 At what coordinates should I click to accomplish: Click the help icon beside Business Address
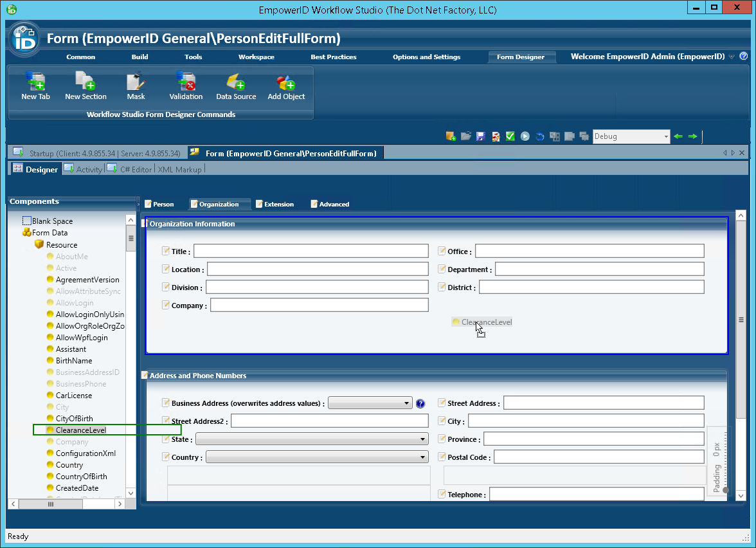pyautogui.click(x=420, y=404)
